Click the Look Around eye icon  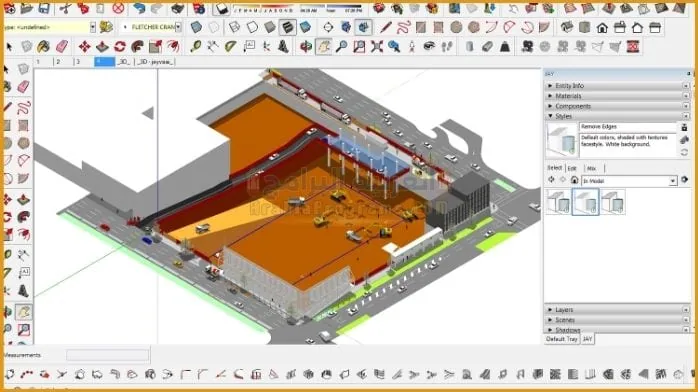tap(429, 46)
